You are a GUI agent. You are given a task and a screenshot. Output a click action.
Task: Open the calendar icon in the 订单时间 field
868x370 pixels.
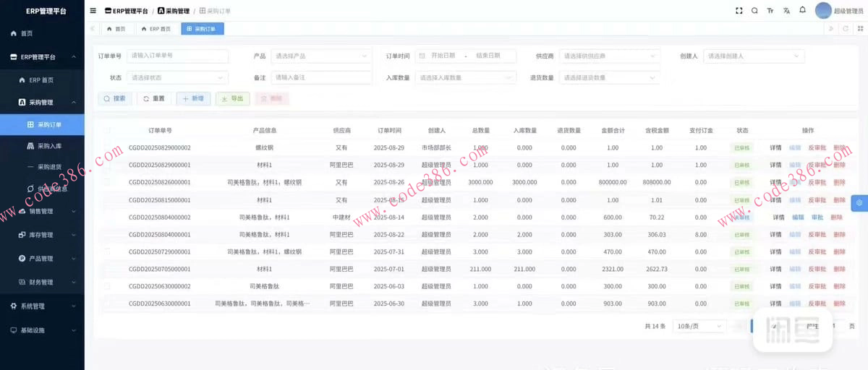[422, 56]
